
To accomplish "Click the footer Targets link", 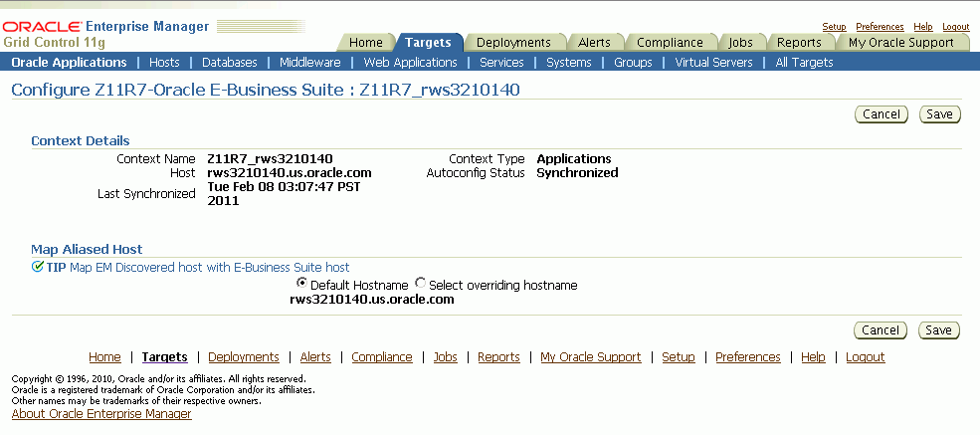I will [x=164, y=357].
